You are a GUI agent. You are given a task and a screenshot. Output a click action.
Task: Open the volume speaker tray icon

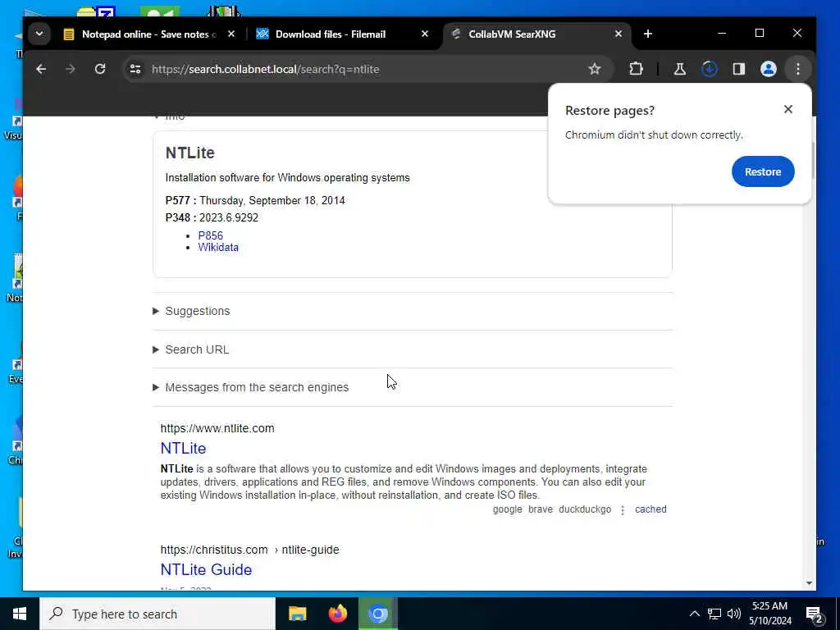point(734,614)
